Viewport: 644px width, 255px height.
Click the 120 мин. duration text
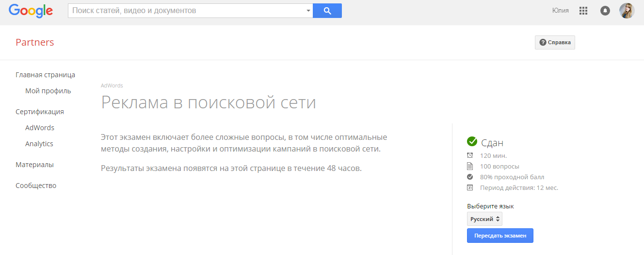click(x=493, y=156)
